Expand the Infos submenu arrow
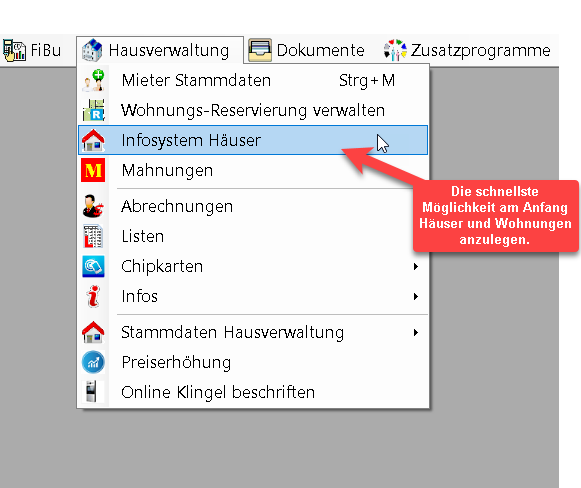 [416, 296]
